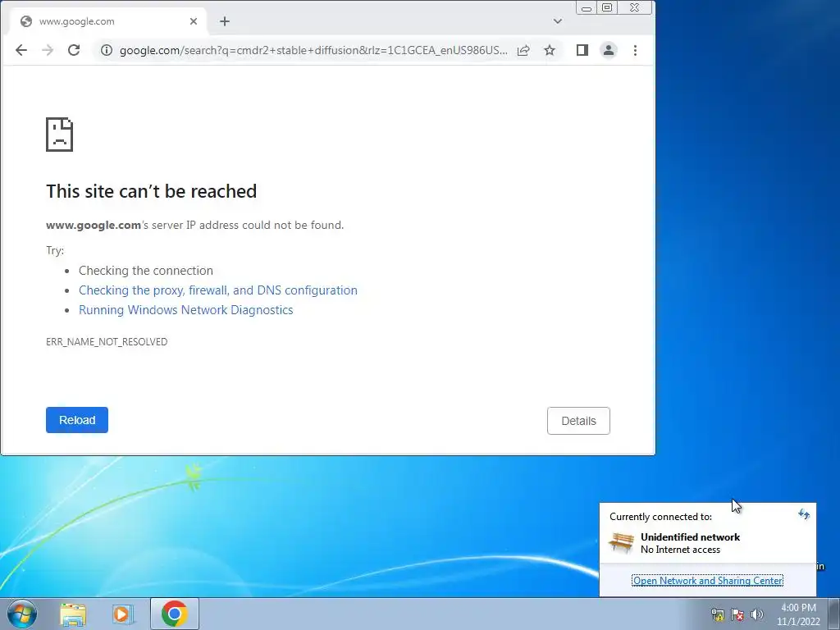The width and height of the screenshot is (840, 630).
Task: Minimize the Chrome window
Action: (x=587, y=8)
